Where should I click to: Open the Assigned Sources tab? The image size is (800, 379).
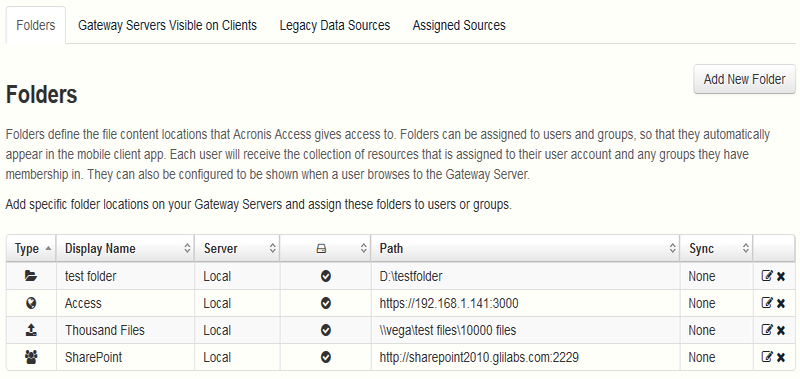pos(459,25)
